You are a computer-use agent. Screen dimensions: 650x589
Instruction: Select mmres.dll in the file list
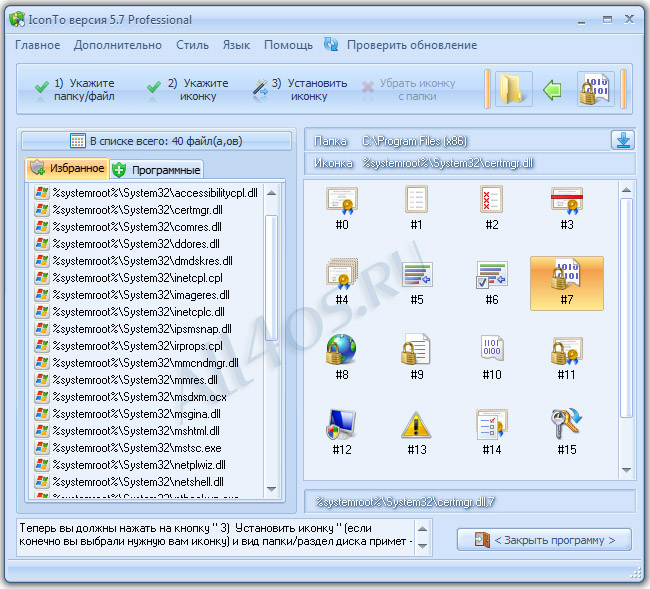[x=126, y=380]
